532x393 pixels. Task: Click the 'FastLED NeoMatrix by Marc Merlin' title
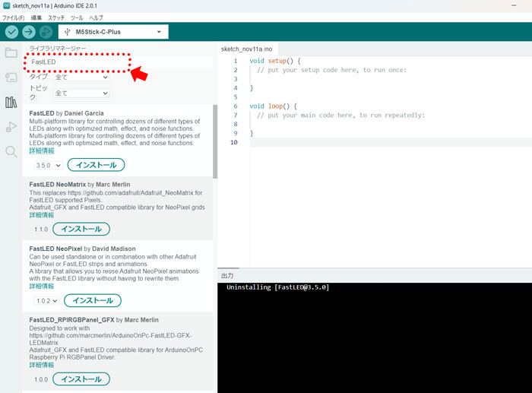click(80, 185)
